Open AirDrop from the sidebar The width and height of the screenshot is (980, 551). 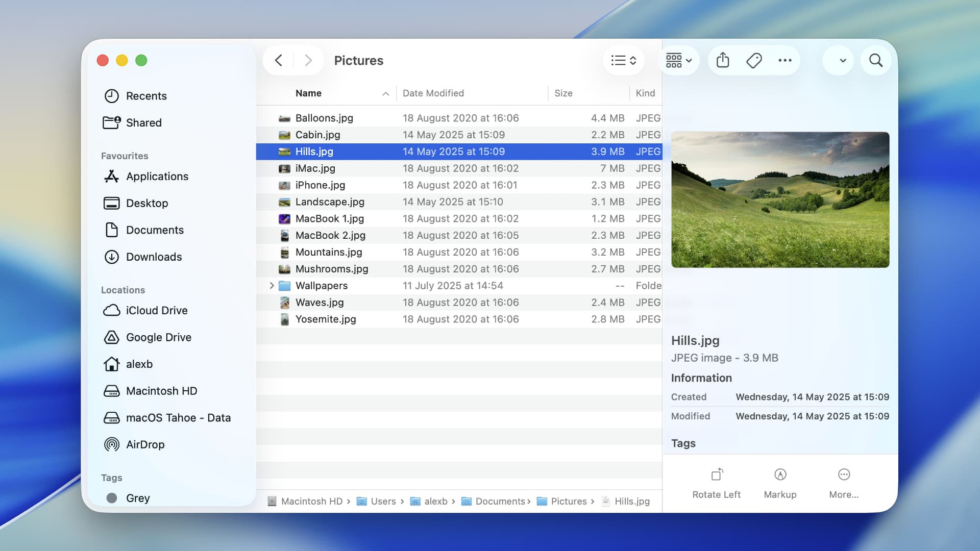click(145, 444)
